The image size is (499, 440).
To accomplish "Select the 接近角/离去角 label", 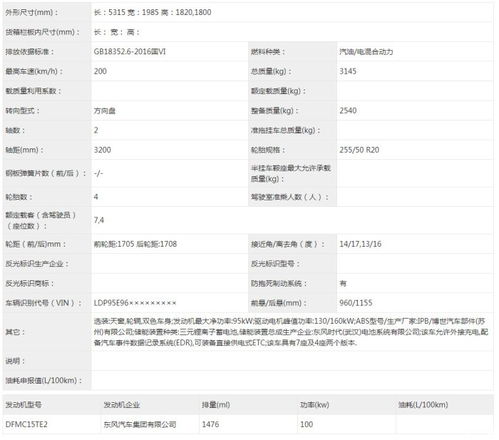I will point(288,244).
